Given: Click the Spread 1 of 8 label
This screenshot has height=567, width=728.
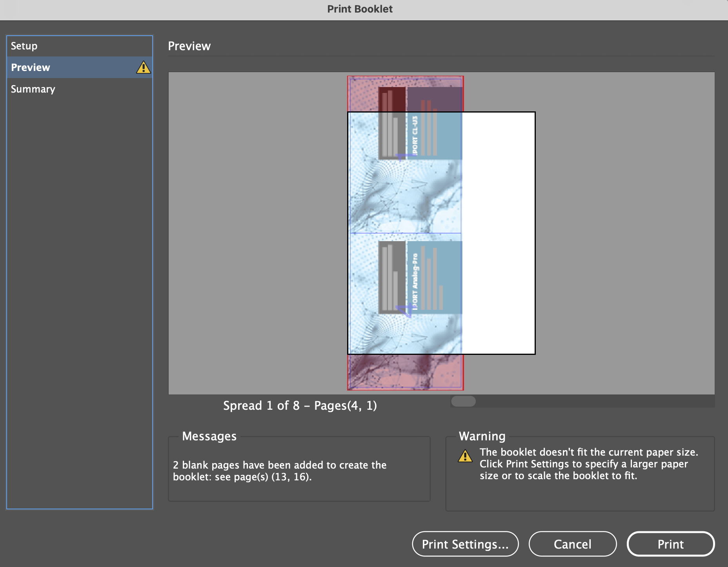Looking at the screenshot, I should 300,405.
